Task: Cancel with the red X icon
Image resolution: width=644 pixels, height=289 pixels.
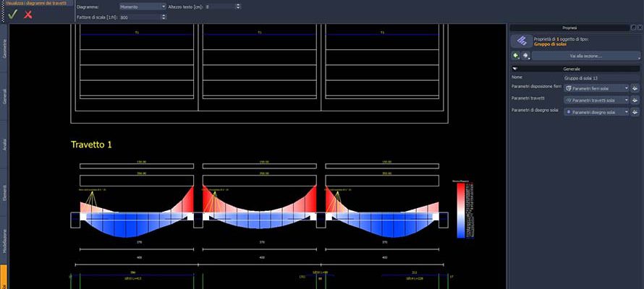Action: click(28, 14)
